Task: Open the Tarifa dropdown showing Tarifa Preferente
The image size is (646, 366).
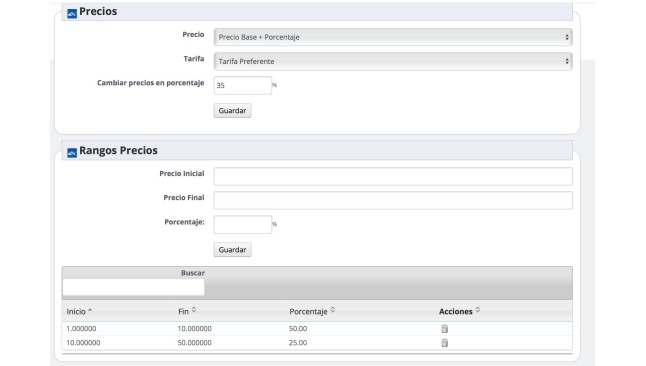Action: (x=393, y=61)
